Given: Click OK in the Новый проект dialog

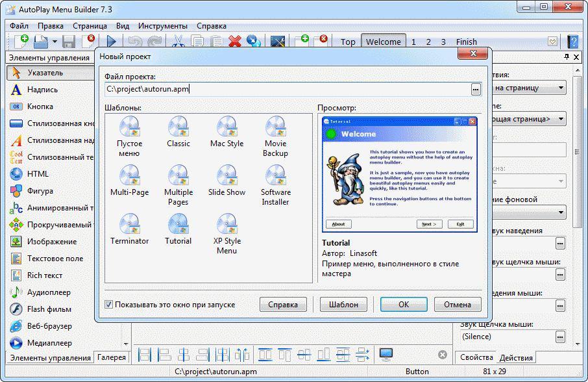Looking at the screenshot, I should click(404, 304).
